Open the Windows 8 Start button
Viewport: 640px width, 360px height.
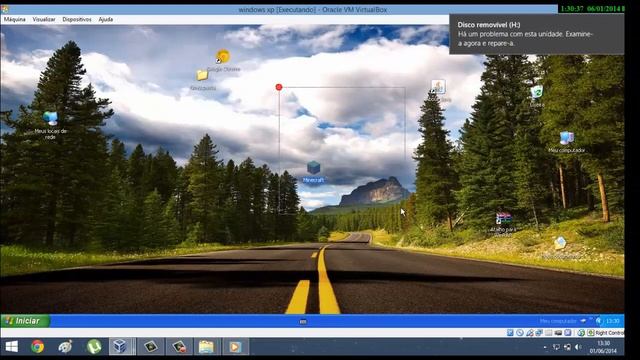11,347
